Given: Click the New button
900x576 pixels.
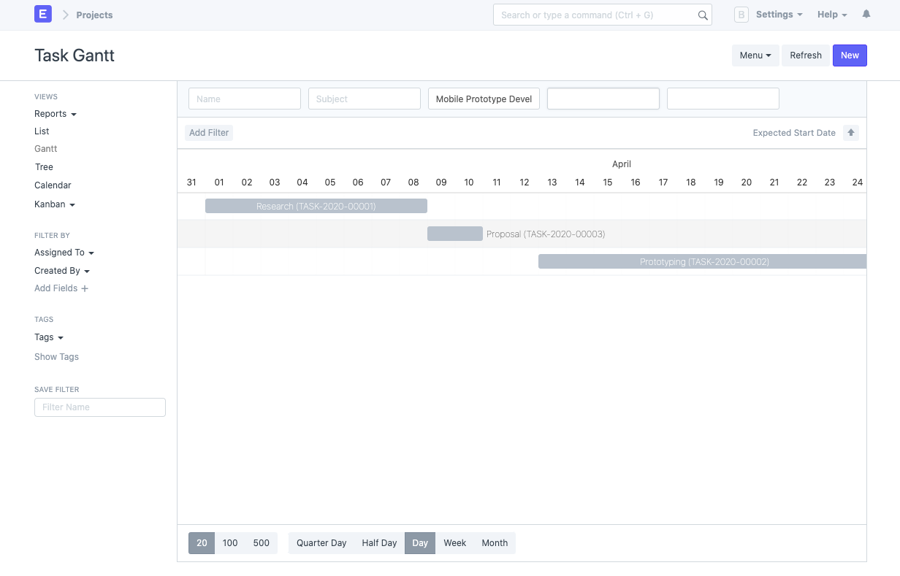Looking at the screenshot, I should click(849, 55).
